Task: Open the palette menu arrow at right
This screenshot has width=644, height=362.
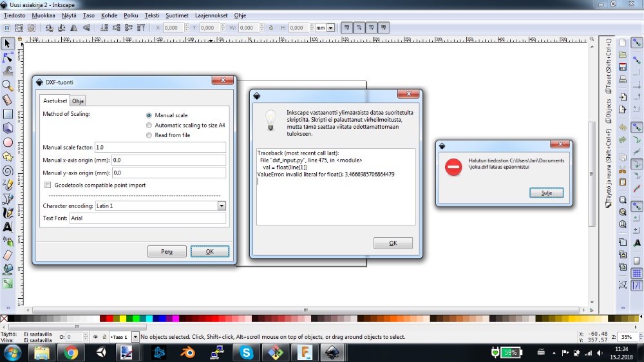Action: tap(641, 318)
